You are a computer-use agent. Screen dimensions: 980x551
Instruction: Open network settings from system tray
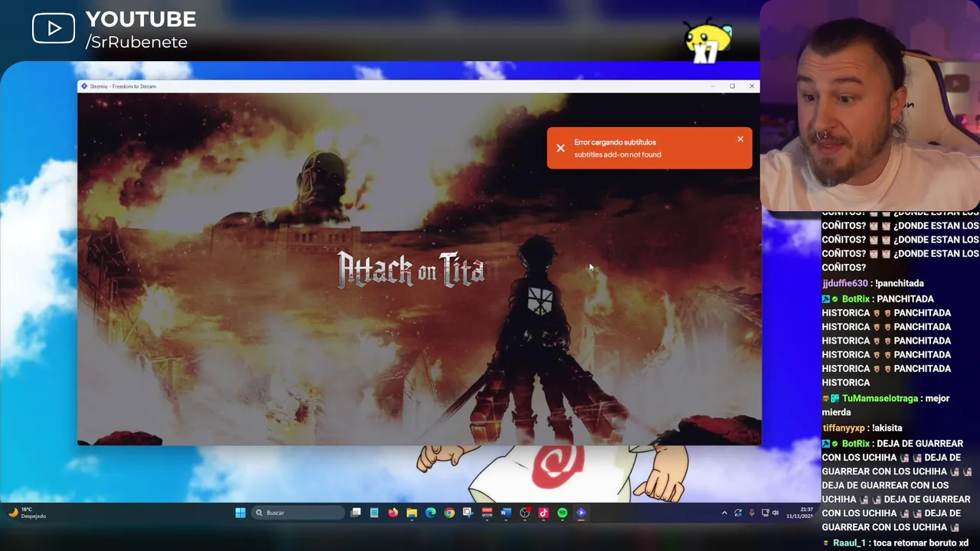point(765,513)
